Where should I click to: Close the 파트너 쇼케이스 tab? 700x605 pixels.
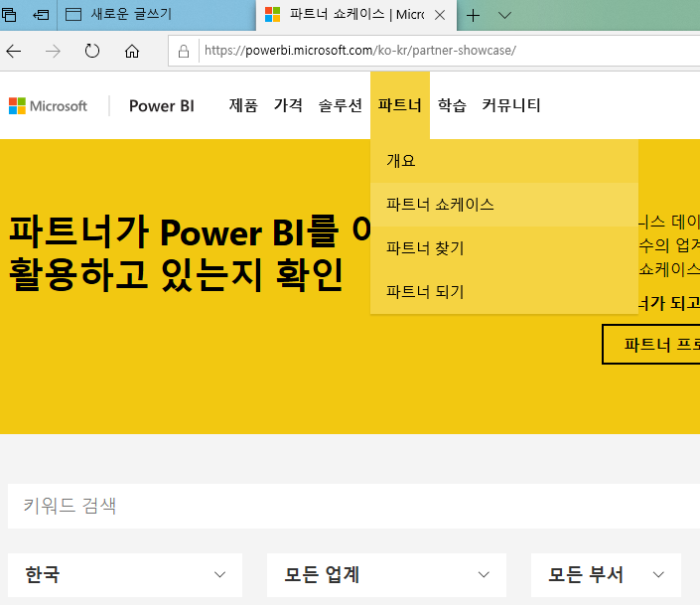point(440,15)
